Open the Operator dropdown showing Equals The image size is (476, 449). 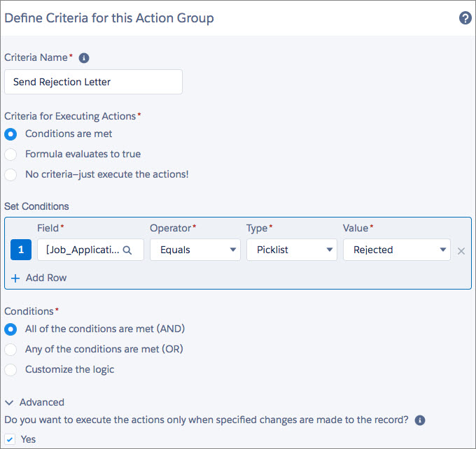coord(195,250)
